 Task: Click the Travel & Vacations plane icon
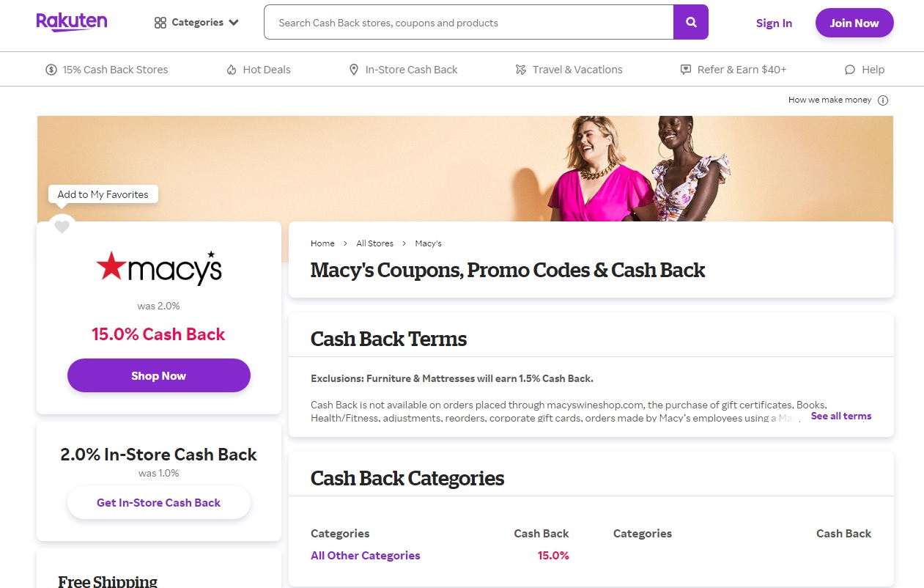click(520, 69)
